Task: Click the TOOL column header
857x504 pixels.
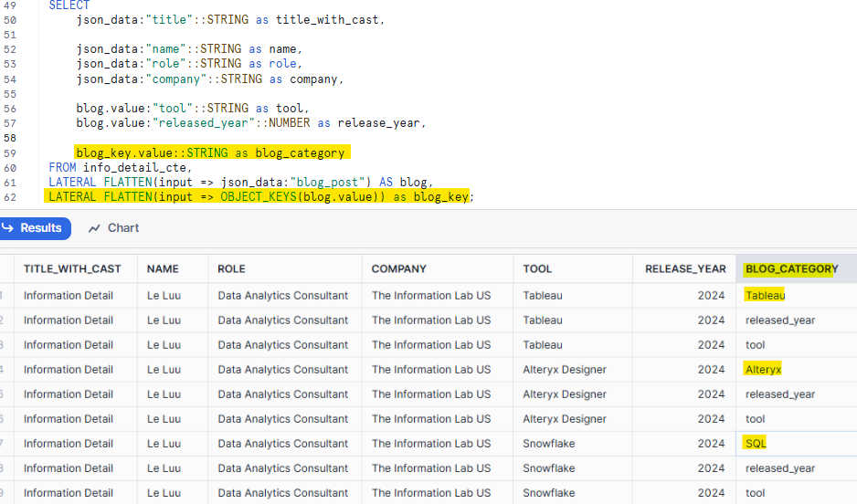Action: [x=537, y=268]
